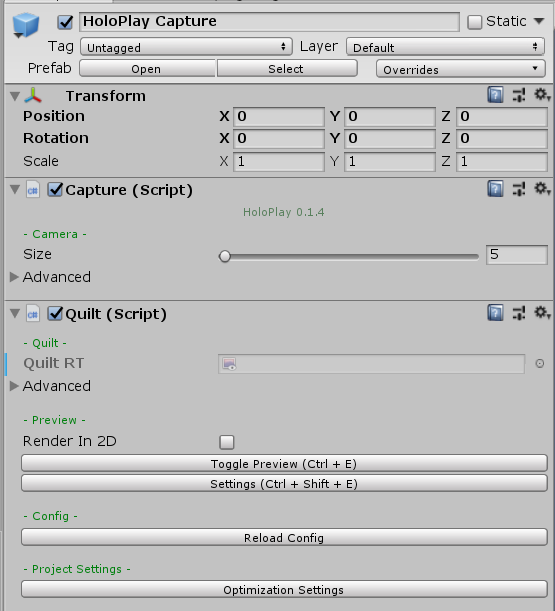Viewport: 555px width, 611px height.
Task: Collapse the Quilt script component
Action: pyautogui.click(x=15, y=314)
